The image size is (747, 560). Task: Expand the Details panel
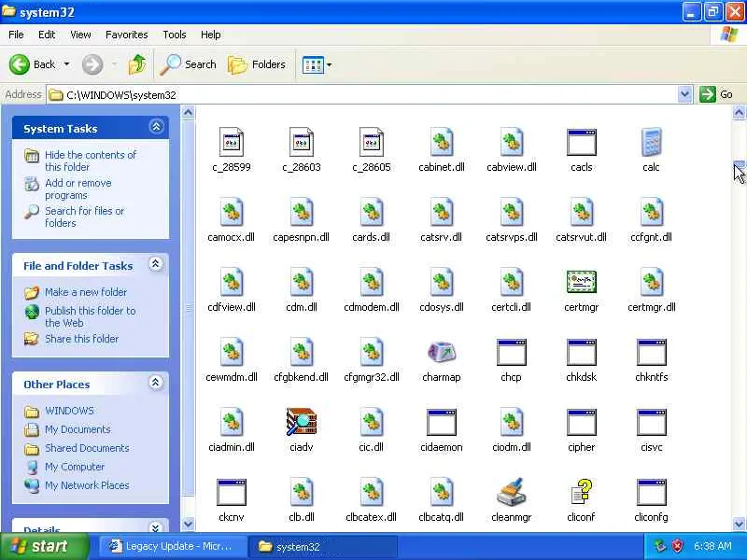pyautogui.click(x=156, y=527)
